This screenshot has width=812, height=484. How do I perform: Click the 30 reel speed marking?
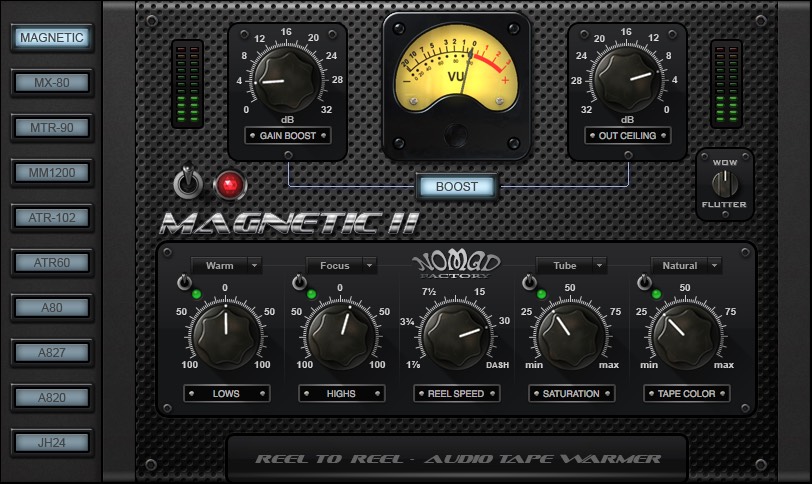tap(504, 320)
